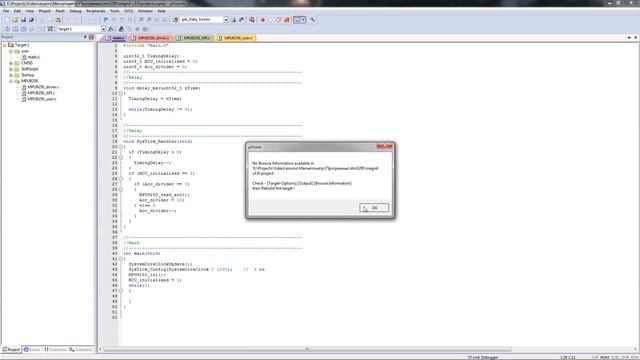Open the Flash menu
The height and width of the screenshot is (360, 640).
coord(60,11)
